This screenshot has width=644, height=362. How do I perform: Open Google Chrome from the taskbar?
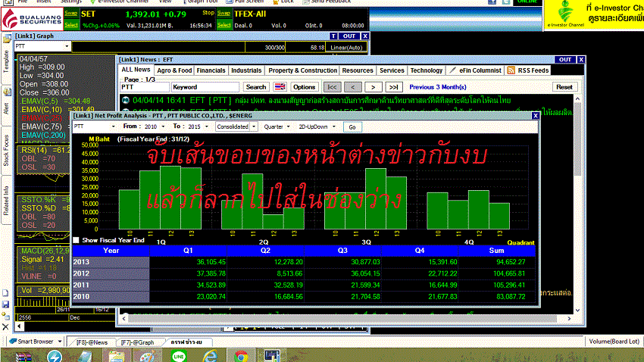point(241,356)
